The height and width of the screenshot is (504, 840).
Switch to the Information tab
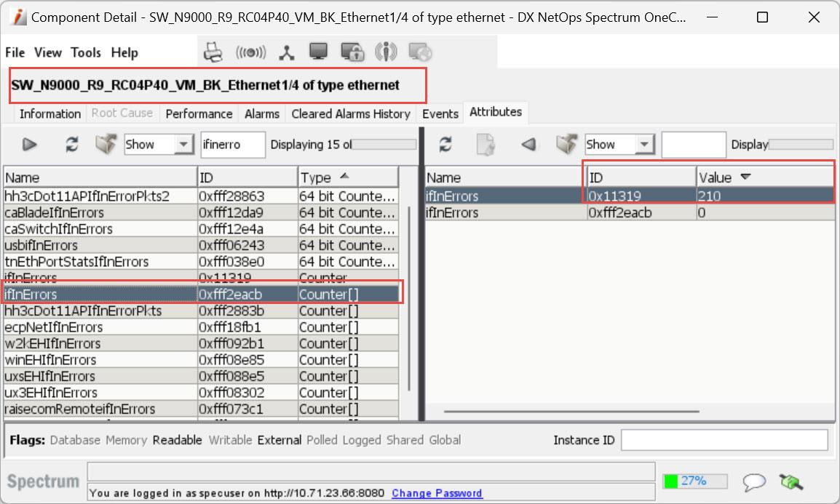[49, 113]
